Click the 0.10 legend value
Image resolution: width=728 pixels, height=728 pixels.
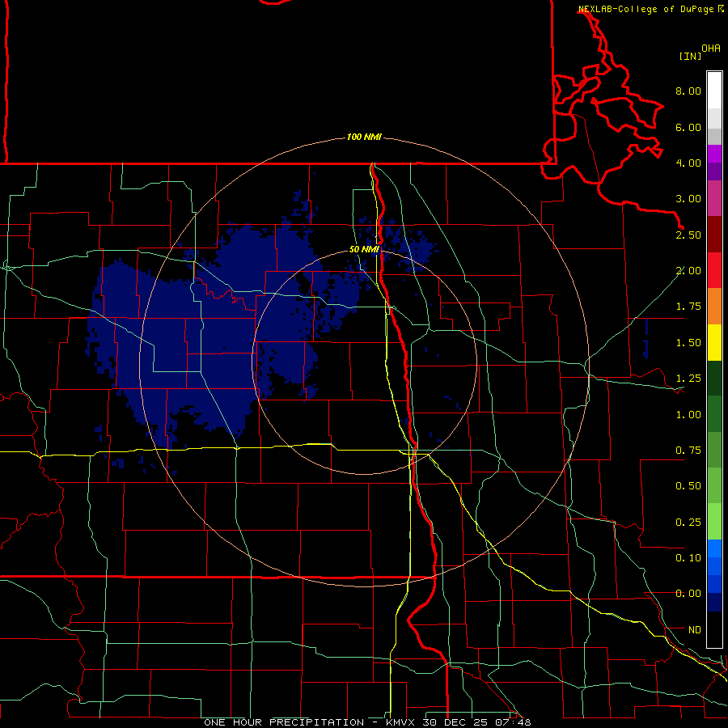[x=688, y=558]
